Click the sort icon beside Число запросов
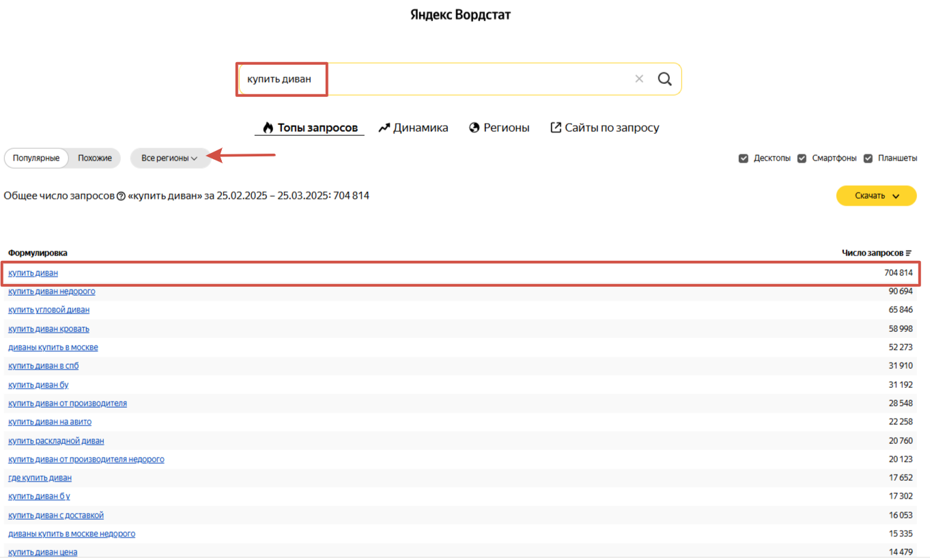 908,253
